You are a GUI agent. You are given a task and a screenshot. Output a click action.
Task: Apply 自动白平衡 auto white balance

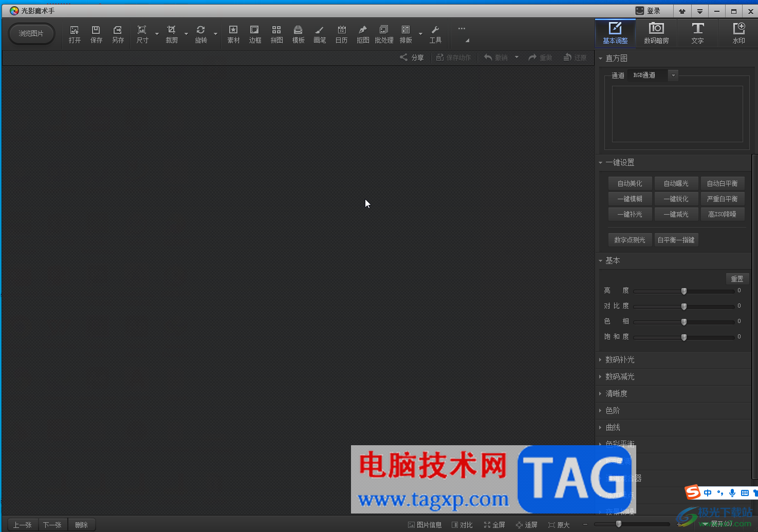(722, 183)
